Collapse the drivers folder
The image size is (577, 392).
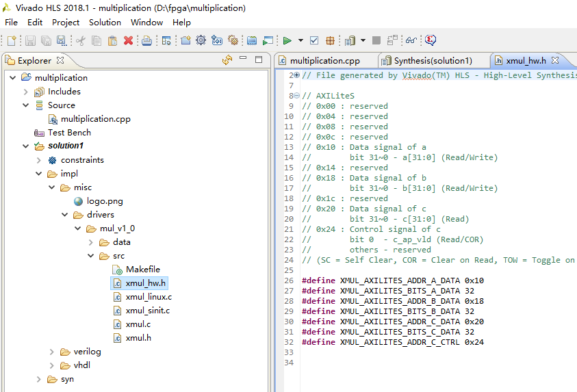65,214
